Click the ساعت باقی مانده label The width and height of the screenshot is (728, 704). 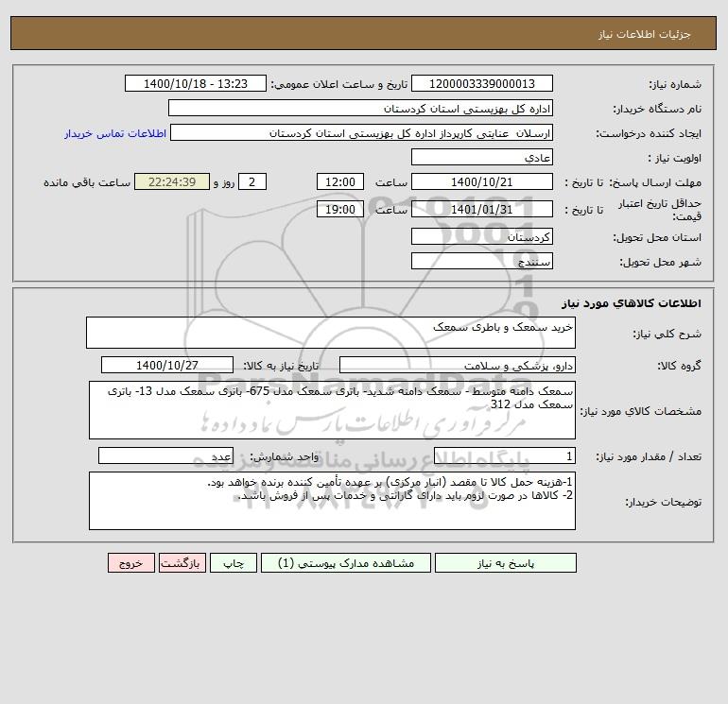coord(87,182)
